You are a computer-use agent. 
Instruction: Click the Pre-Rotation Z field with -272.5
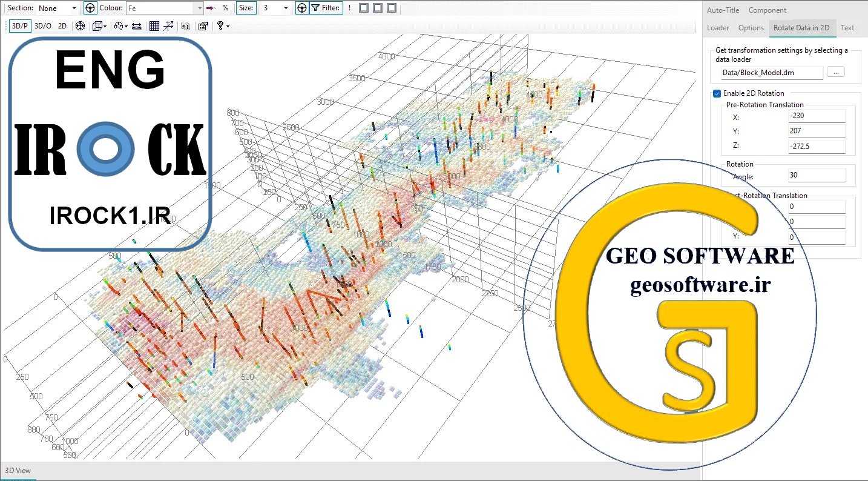click(817, 146)
